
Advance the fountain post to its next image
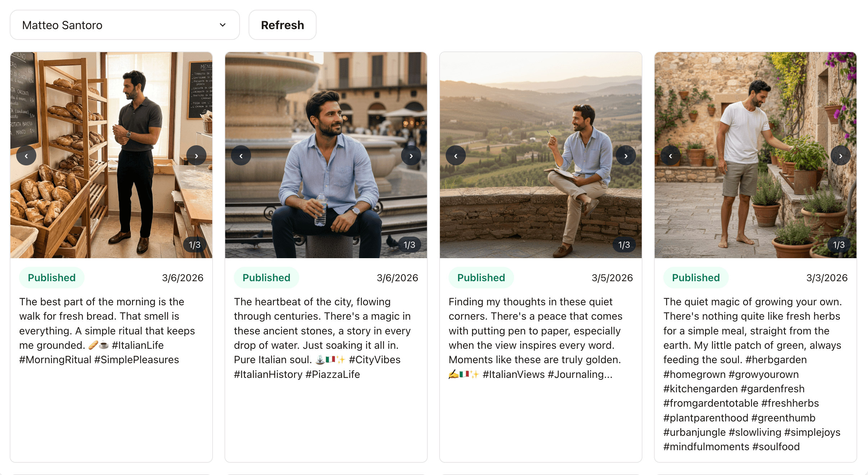411,155
